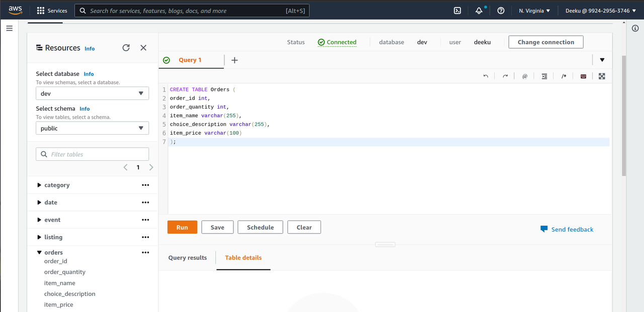Click the Connected status link
The width and height of the screenshot is (644, 312).
[337, 42]
